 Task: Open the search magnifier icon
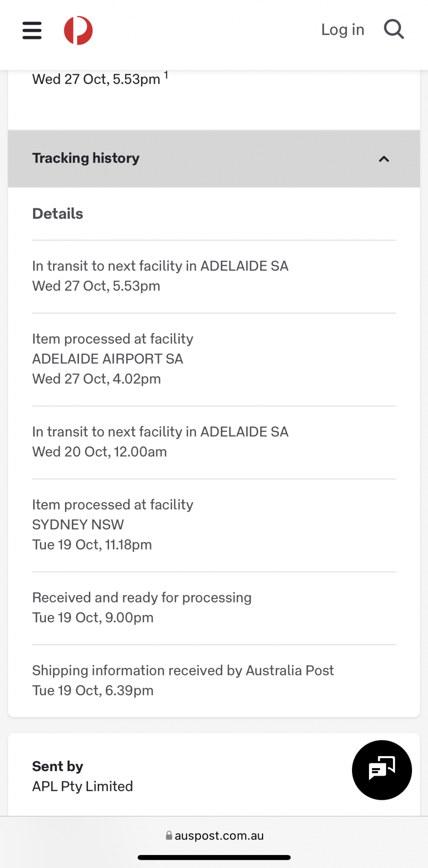point(394,30)
